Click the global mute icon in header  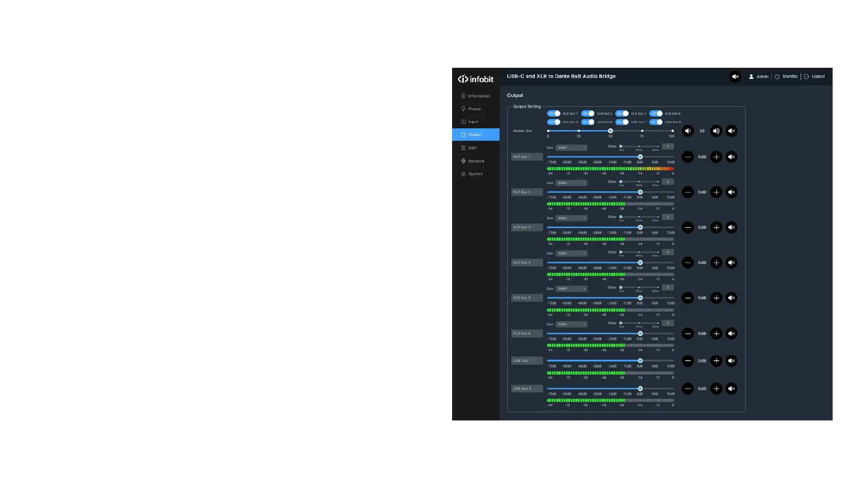(x=735, y=76)
